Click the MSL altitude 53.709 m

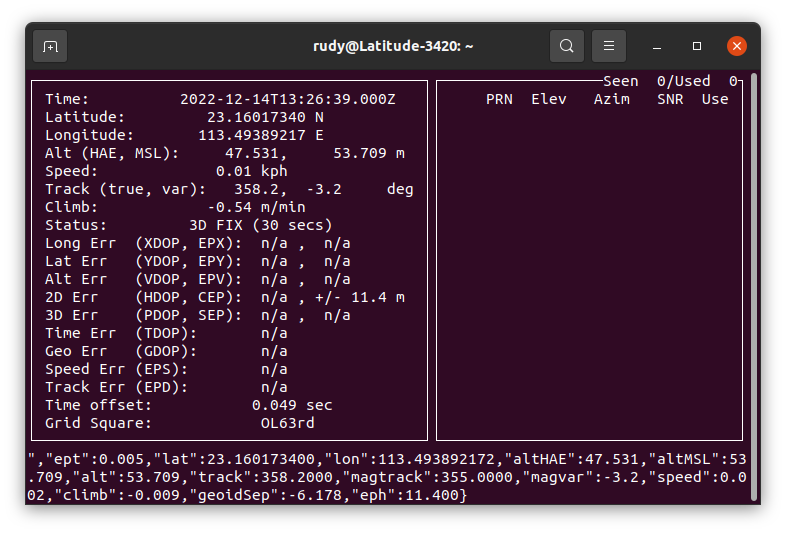click(369, 153)
